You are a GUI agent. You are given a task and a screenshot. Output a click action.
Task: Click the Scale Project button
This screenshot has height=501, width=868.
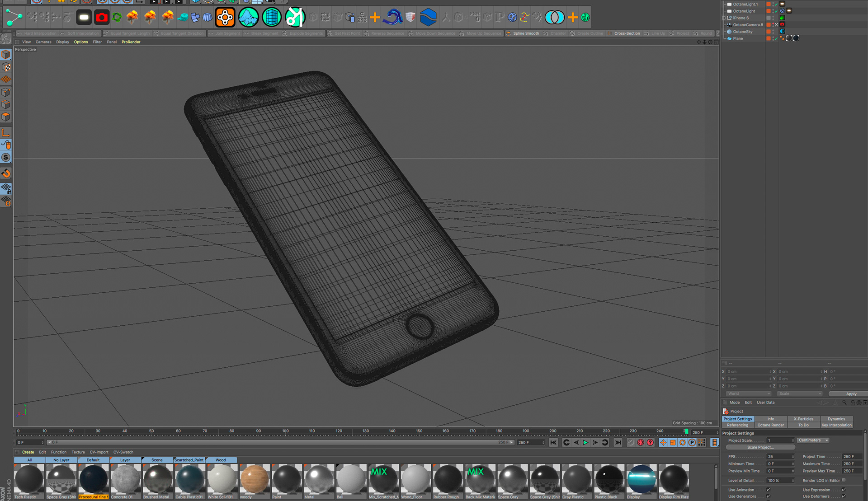[760, 447]
